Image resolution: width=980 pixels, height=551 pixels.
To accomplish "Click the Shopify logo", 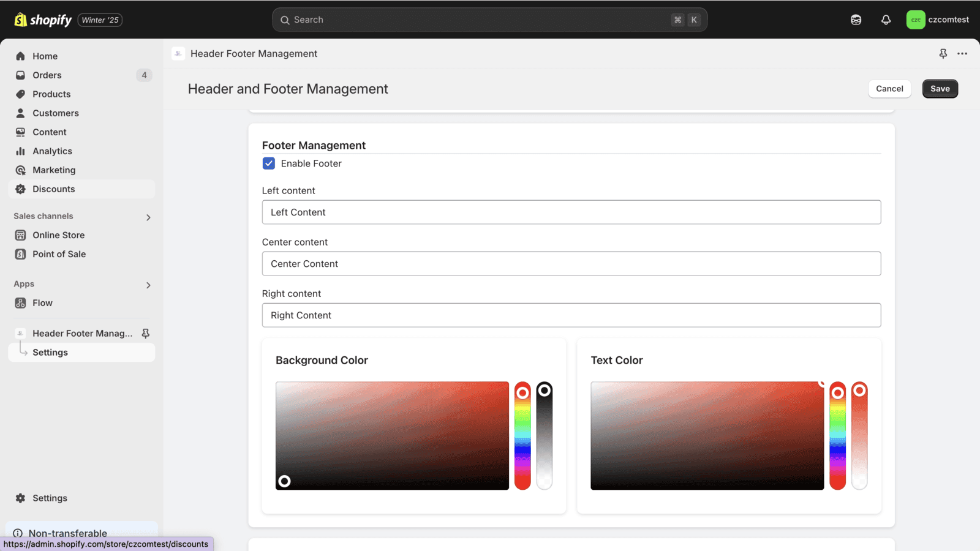I will point(43,20).
